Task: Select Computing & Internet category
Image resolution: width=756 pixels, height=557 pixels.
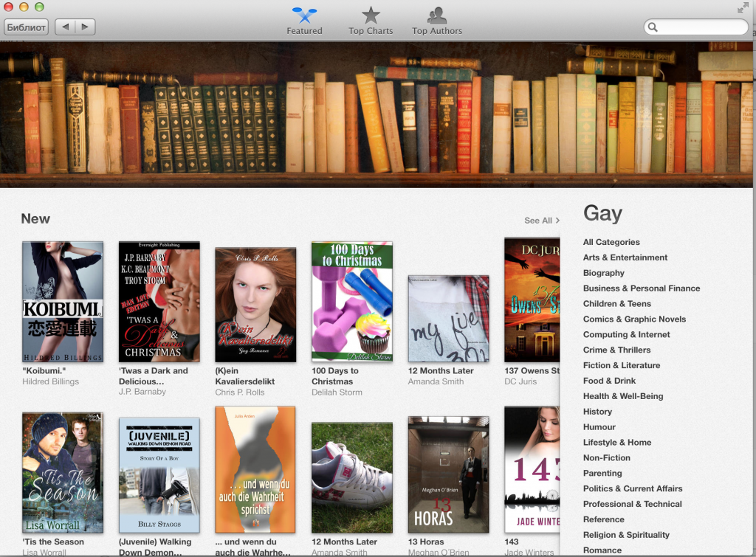Action: [x=626, y=334]
